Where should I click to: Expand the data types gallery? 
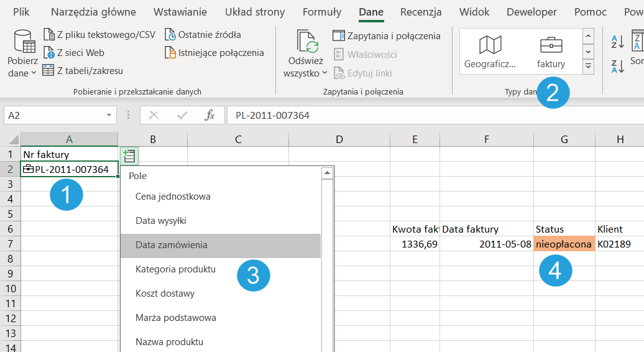coord(588,67)
